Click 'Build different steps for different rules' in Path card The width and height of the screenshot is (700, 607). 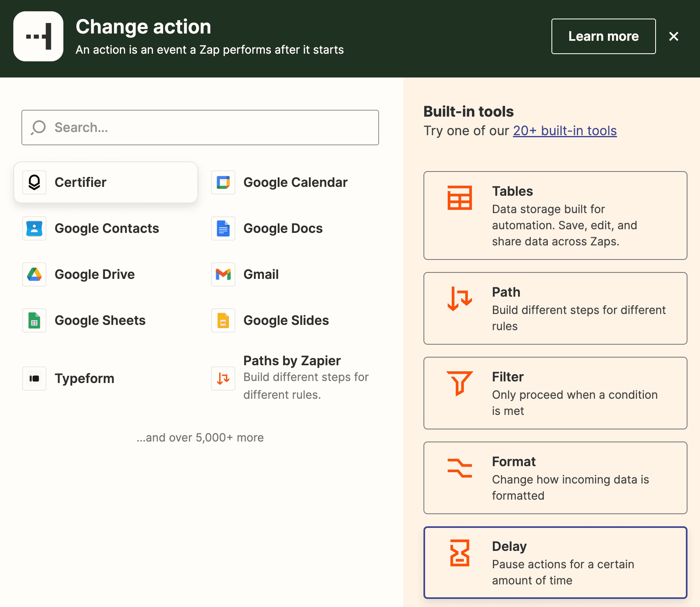[579, 318]
